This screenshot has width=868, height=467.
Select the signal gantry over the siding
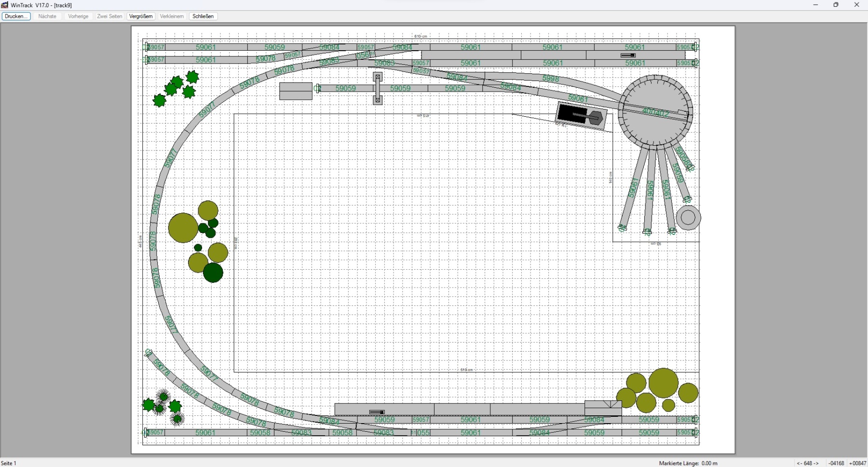click(378, 88)
